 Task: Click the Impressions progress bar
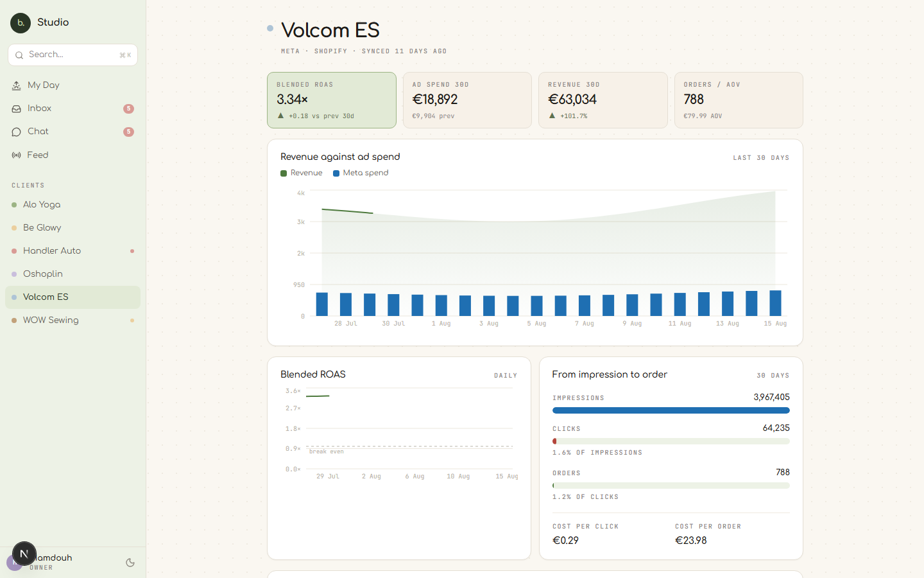coord(671,410)
